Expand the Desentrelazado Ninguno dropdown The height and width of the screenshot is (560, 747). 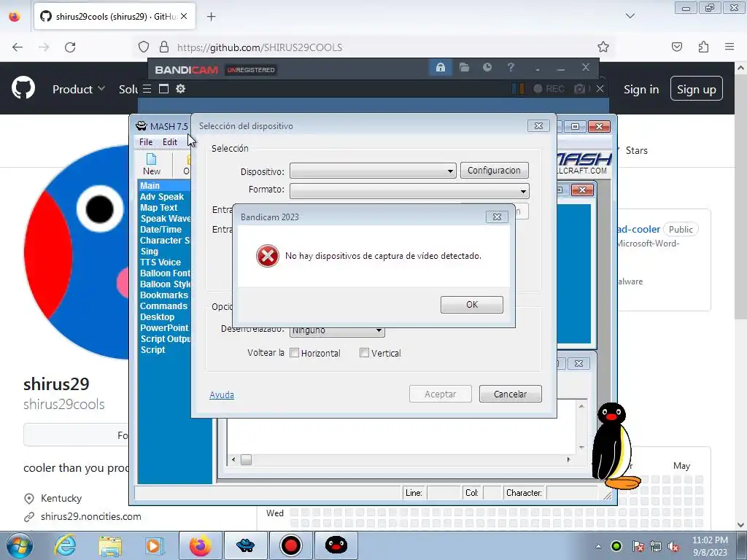(337, 330)
